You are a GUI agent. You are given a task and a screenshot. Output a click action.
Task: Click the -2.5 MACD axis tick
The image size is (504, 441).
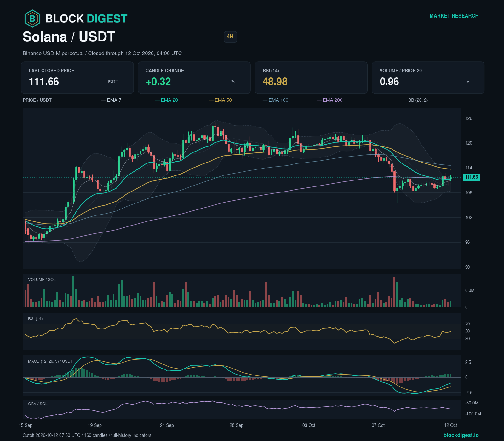[469, 393]
